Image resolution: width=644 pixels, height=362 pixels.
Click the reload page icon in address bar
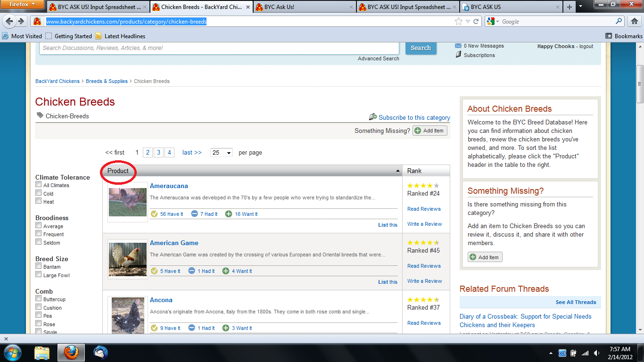tap(476, 21)
